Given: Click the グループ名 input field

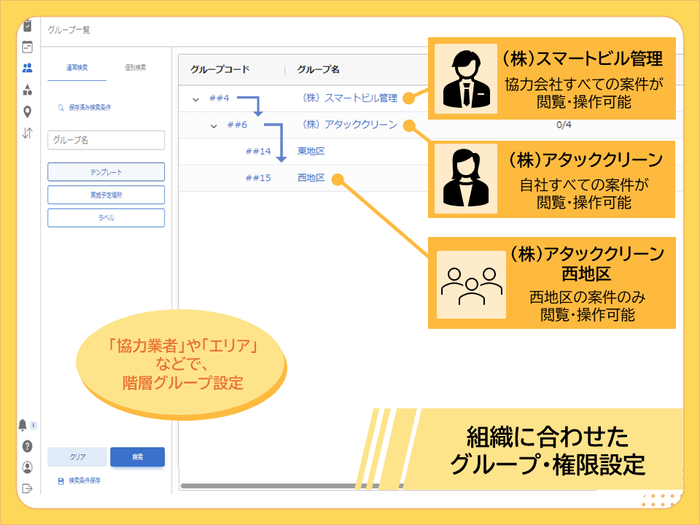Looking at the screenshot, I should coord(106,141).
